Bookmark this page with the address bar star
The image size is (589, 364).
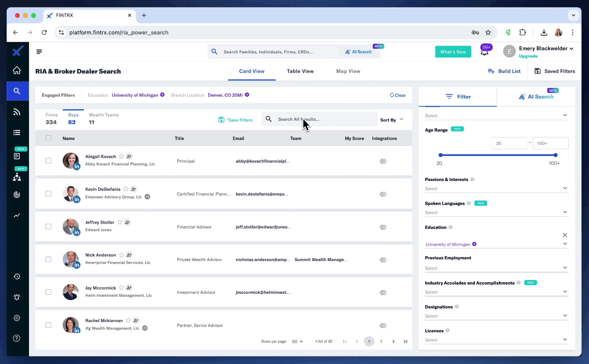click(488, 32)
